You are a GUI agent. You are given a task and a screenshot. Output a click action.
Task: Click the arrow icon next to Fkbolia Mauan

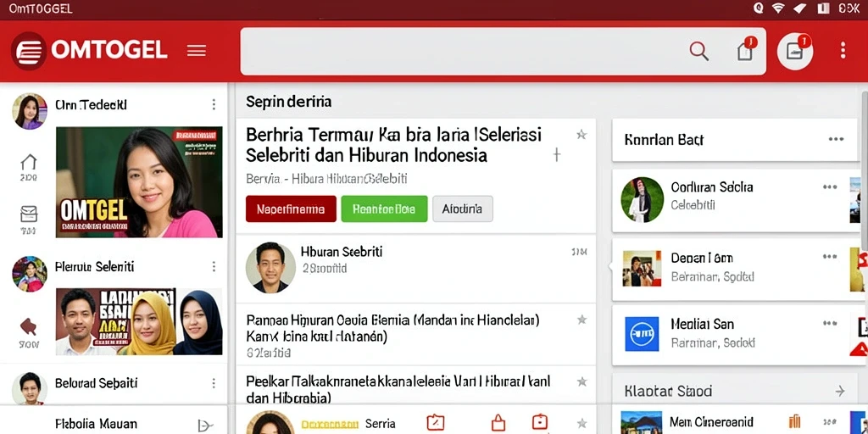pos(205,426)
